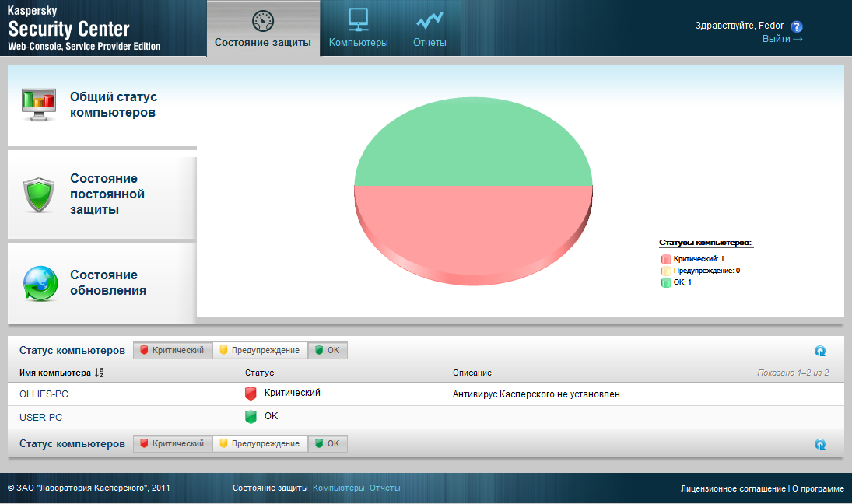Refresh the list using the lower refresh icon
The width and height of the screenshot is (852, 504).
coord(820,444)
